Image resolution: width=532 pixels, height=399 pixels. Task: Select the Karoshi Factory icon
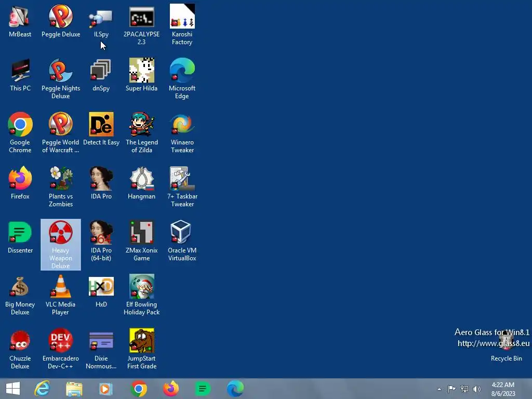pyautogui.click(x=182, y=25)
